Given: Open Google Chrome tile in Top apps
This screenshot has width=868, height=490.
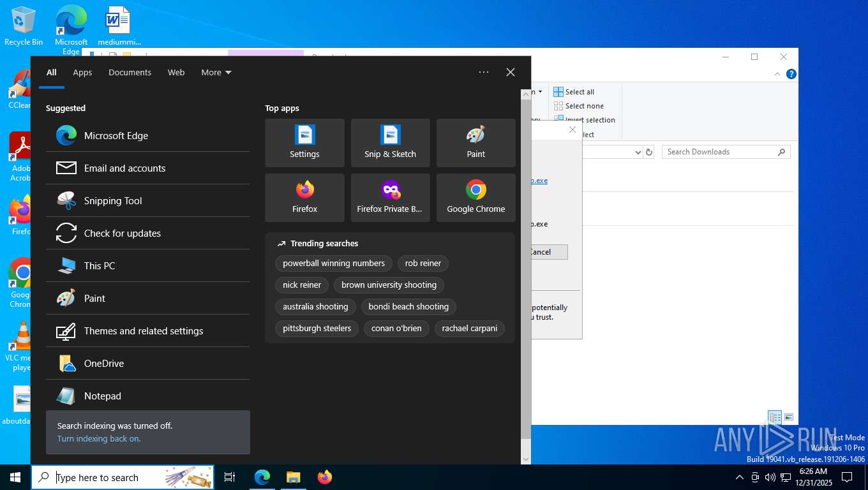Looking at the screenshot, I should 475,198.
